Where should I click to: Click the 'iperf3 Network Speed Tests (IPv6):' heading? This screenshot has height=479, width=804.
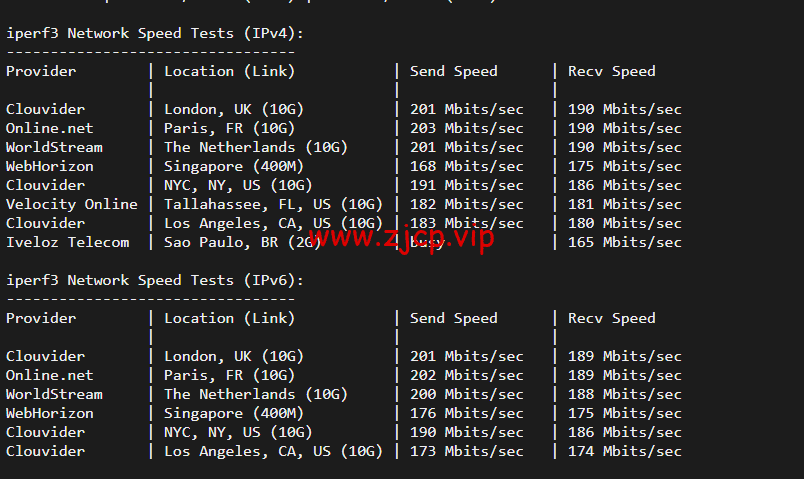pyautogui.click(x=155, y=281)
